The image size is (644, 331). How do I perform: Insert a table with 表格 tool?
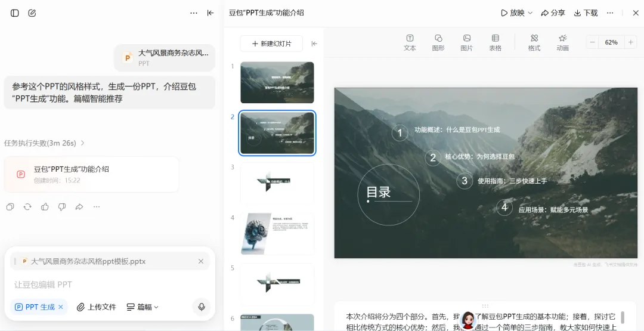pyautogui.click(x=496, y=43)
